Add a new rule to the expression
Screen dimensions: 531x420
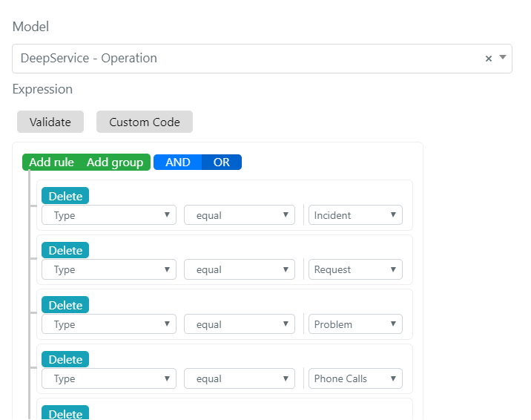51,163
